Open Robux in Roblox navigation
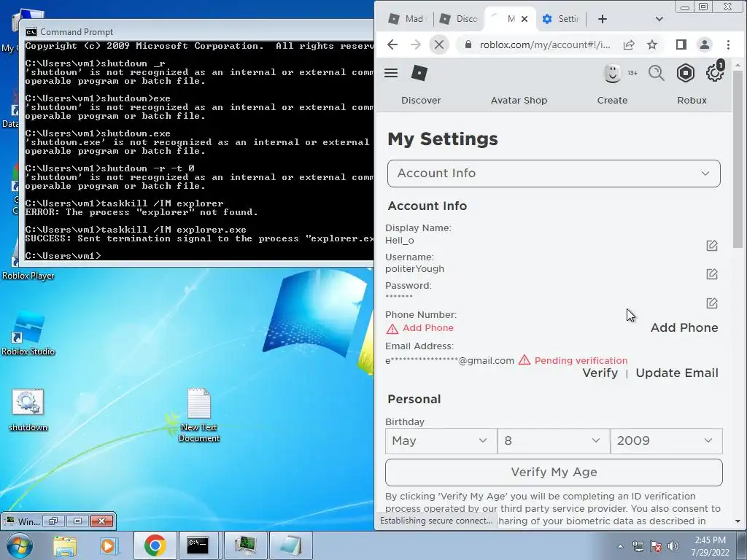Viewport: 747px width, 560px height. [x=692, y=101]
